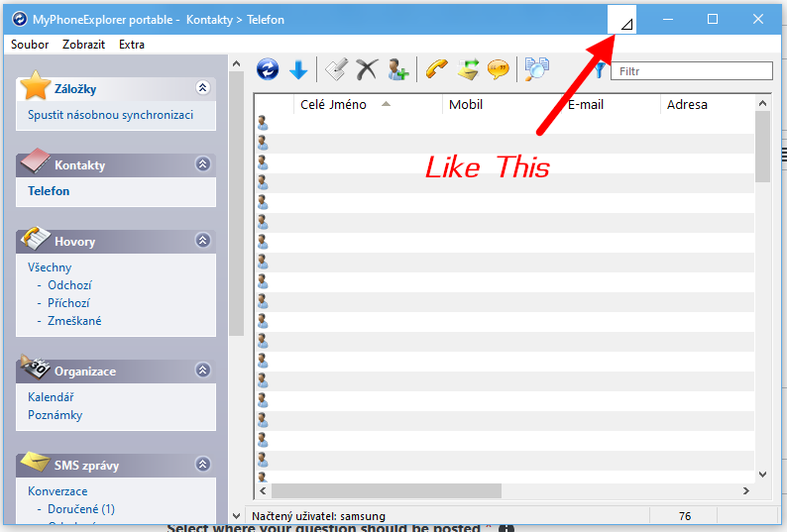Click Spustit násobnou synchronizaci link
This screenshot has height=532, width=787.
click(x=110, y=115)
